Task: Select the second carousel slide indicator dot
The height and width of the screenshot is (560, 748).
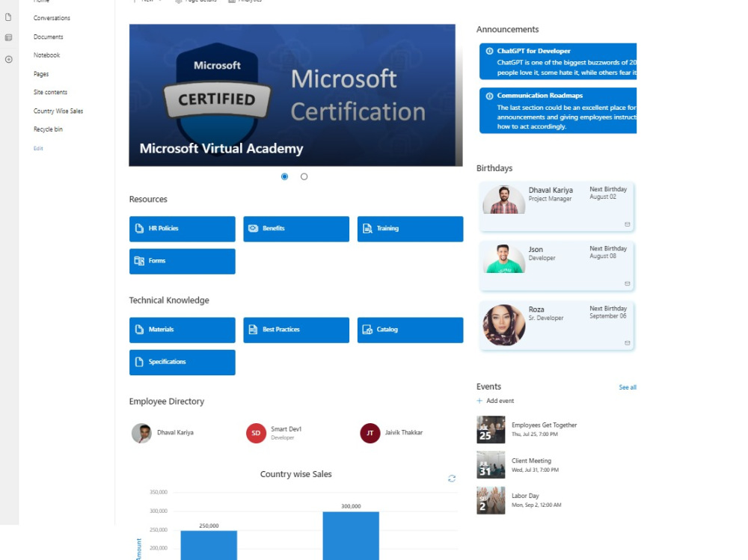Action: [x=304, y=176]
